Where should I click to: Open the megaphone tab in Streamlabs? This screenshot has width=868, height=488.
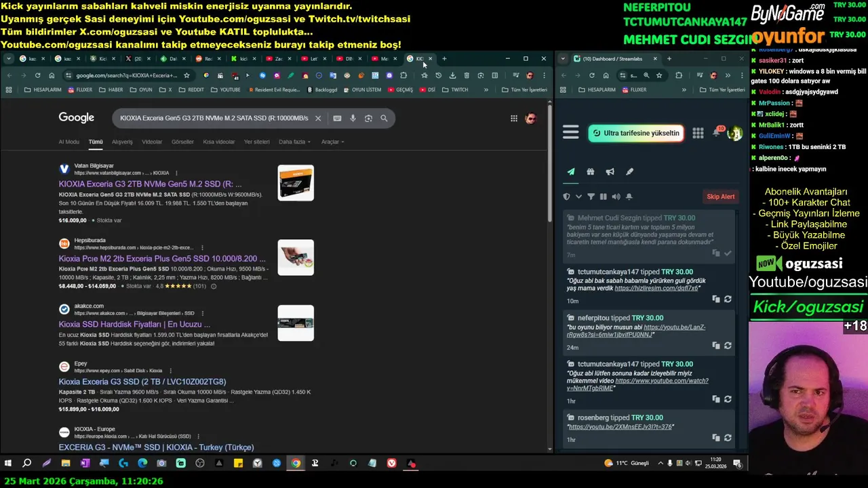[610, 171]
